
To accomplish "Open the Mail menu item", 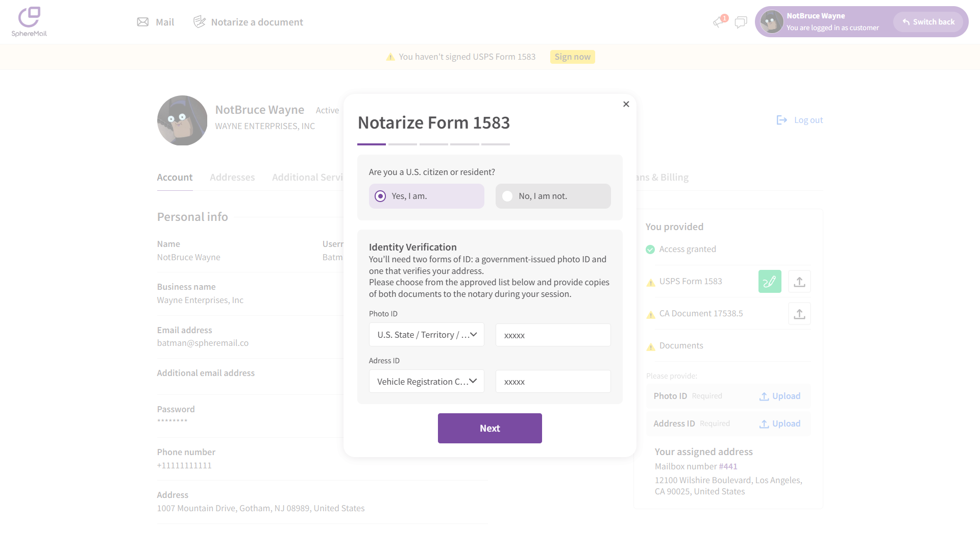I will 156,22.
